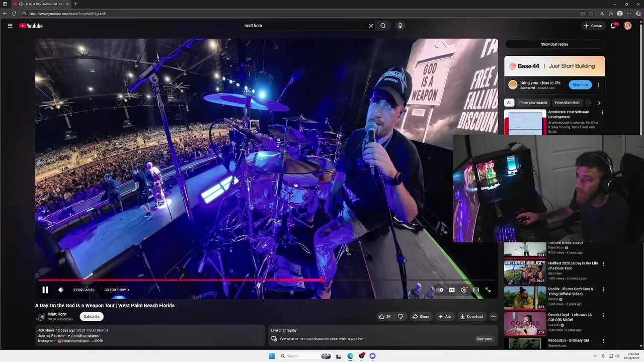
Task: Mute the video volume
Action: tap(61, 290)
